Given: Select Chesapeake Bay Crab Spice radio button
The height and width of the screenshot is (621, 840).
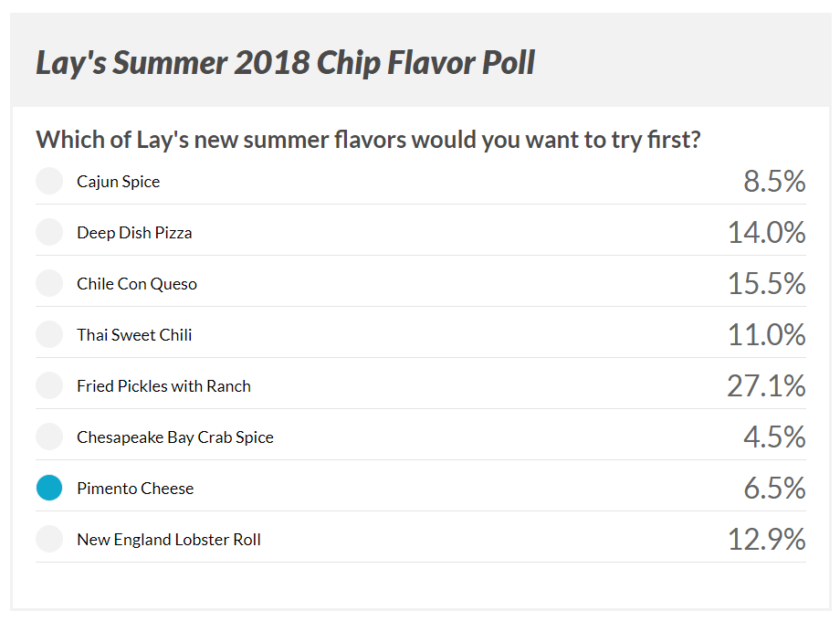Looking at the screenshot, I should click(x=49, y=437).
